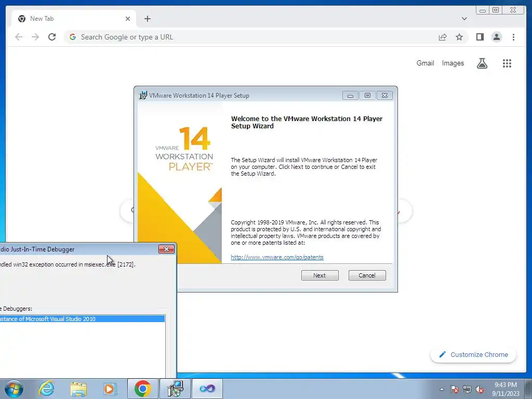Open the Google apps grid

(507, 63)
